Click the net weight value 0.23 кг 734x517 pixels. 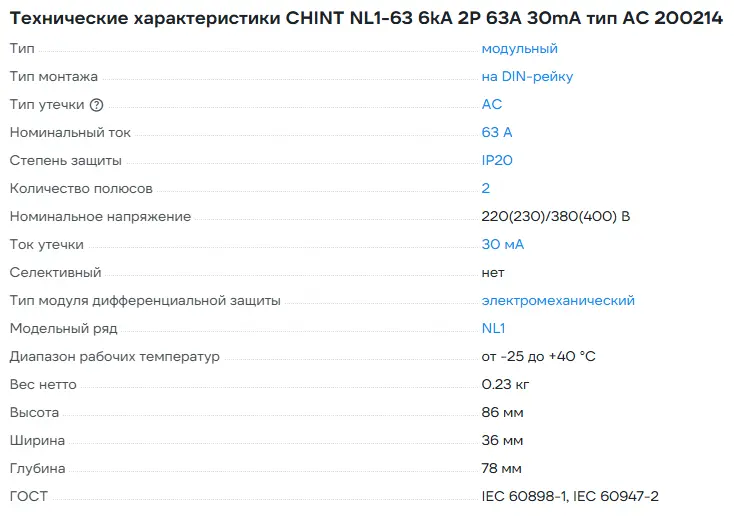[x=507, y=384]
